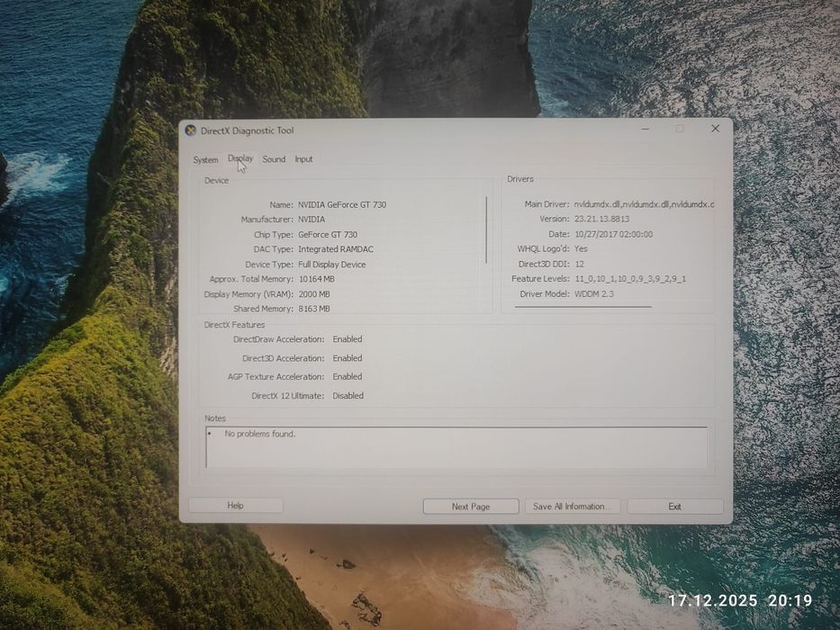The image size is (840, 630).
Task: Click the DirectX Diagnostic Tool title icon
Action: pyautogui.click(x=191, y=130)
